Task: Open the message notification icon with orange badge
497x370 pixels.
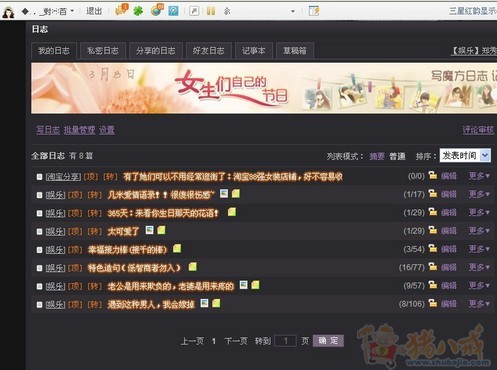Action: click(x=121, y=10)
